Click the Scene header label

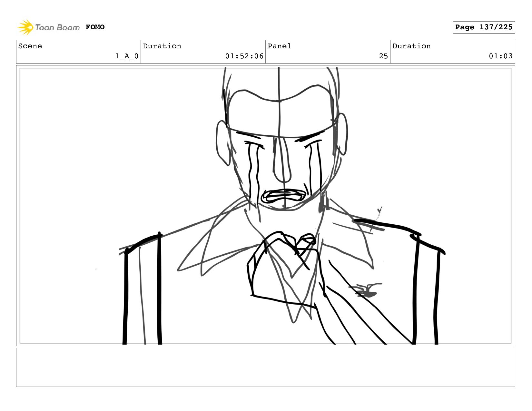pos(30,46)
